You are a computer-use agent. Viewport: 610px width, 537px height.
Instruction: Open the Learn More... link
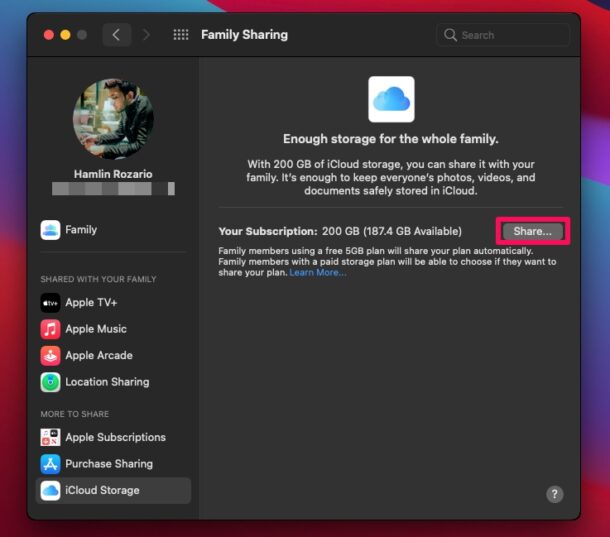click(317, 272)
